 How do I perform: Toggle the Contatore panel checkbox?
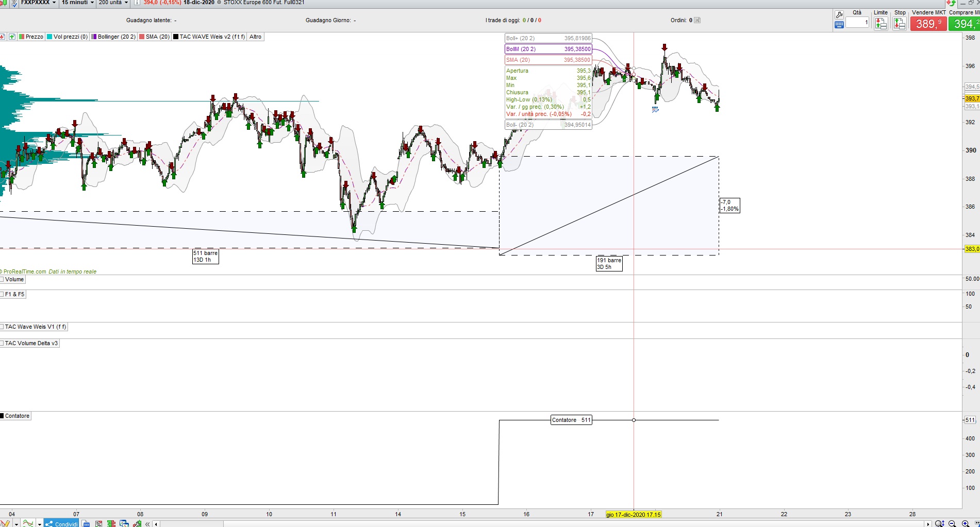pyautogui.click(x=2, y=416)
